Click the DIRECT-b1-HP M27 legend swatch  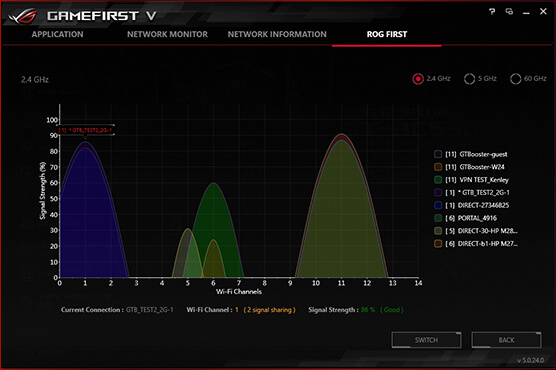438,243
